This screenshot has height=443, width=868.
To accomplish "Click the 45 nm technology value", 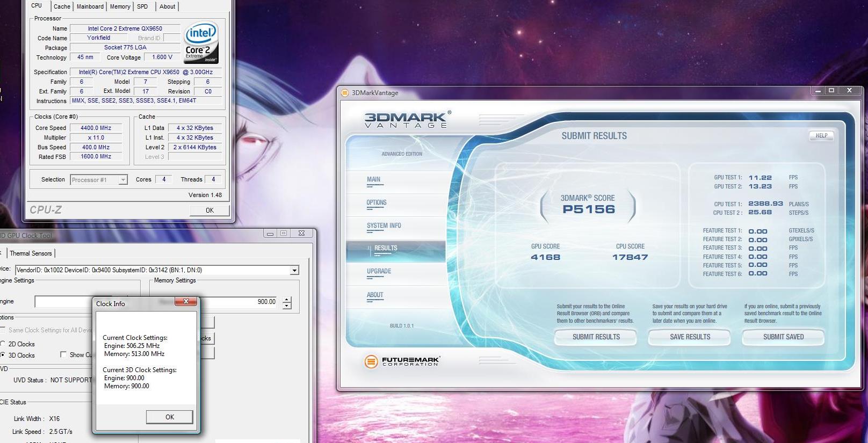I will (x=85, y=57).
